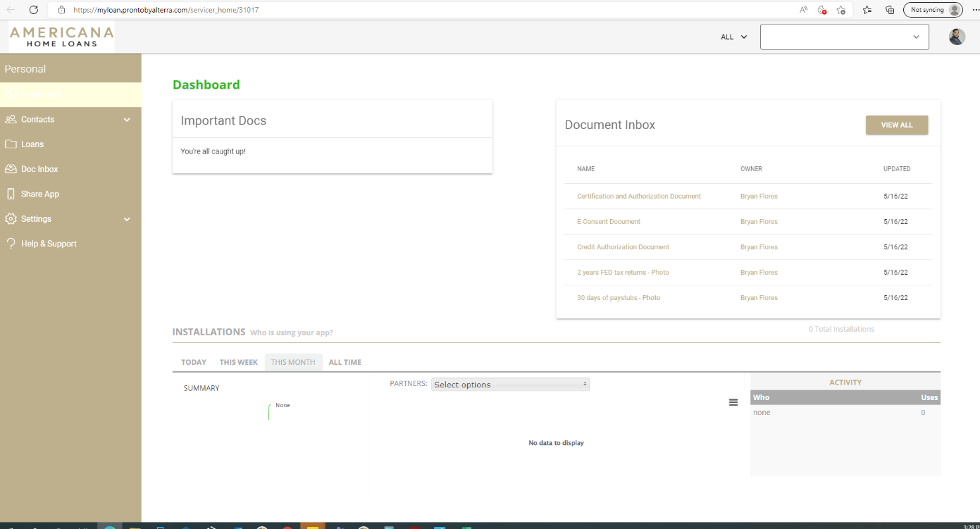980x529 pixels.
Task: Open the Partners select options dropdown
Action: click(510, 385)
